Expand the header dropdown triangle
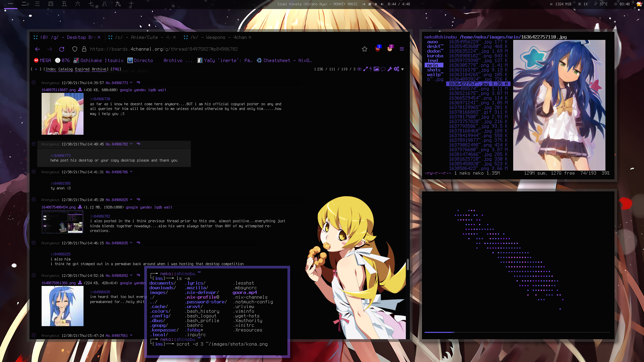The width and height of the screenshot is (644, 362). click(402, 69)
